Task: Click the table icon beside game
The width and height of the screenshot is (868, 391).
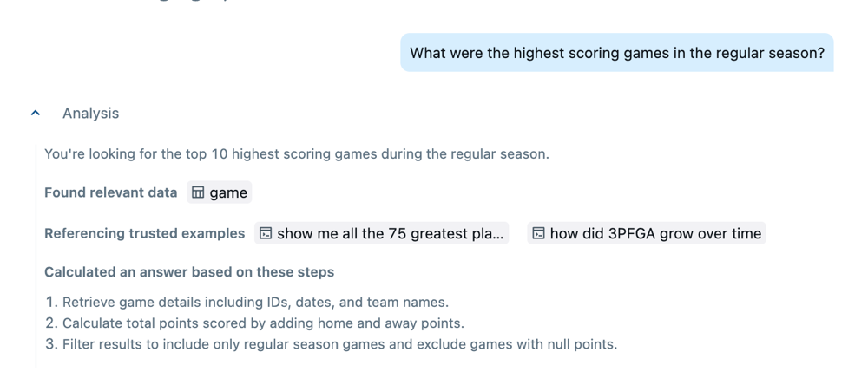Action: (198, 192)
